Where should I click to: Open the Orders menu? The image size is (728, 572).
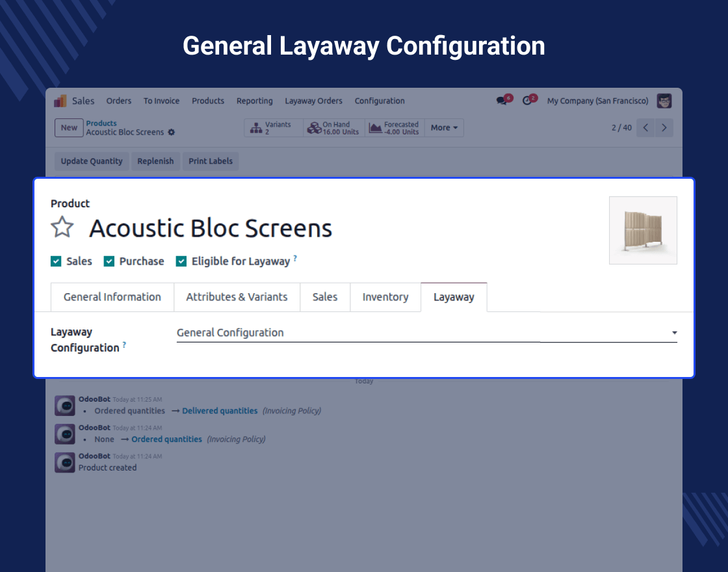(x=119, y=101)
